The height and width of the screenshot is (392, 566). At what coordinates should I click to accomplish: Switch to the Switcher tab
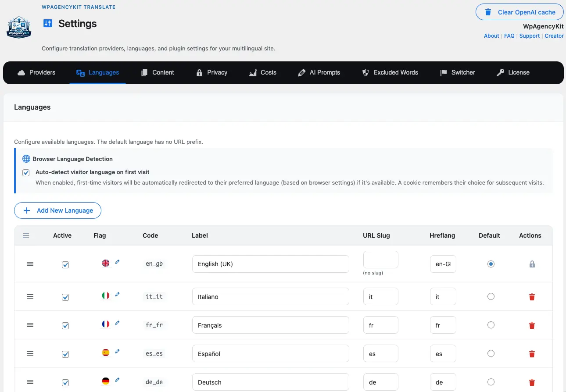[458, 73]
